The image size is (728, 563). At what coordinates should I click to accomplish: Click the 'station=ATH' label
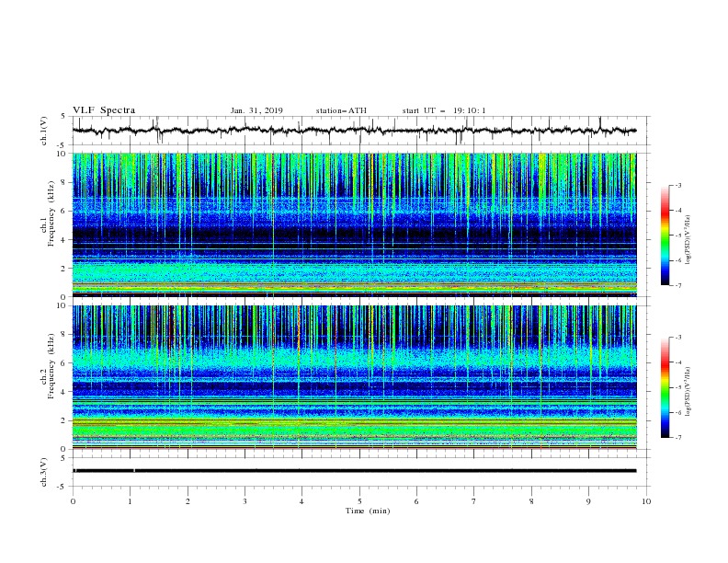tap(341, 110)
